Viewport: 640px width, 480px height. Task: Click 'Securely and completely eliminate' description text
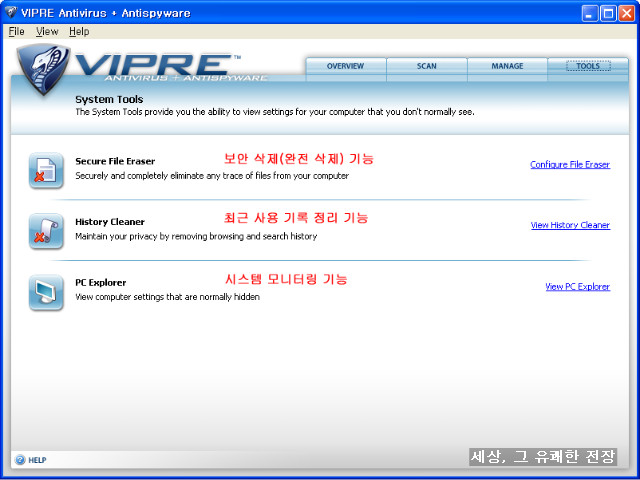(x=212, y=176)
